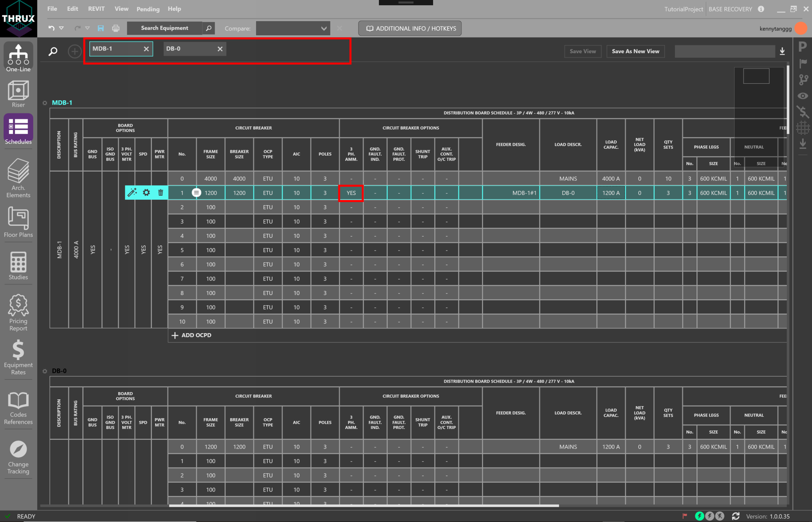Delete row 1 with the trash icon
Screen dimensions: 812x522
160,192
